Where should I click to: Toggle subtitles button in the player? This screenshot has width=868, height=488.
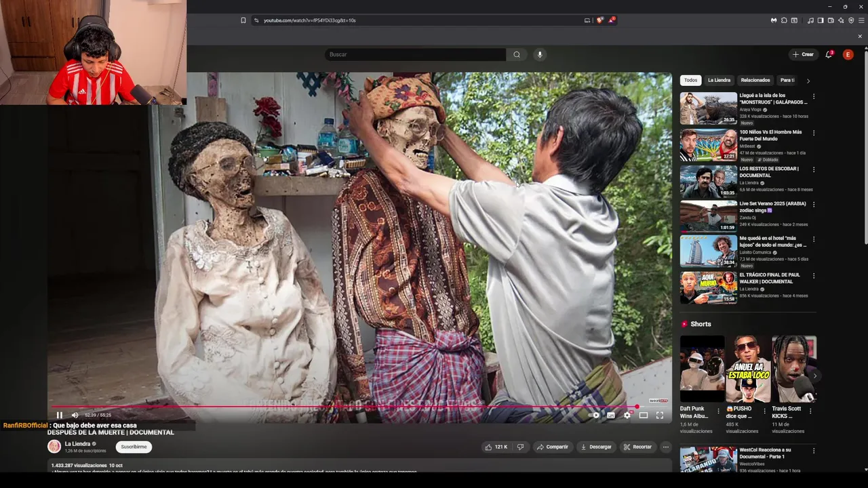tap(611, 415)
